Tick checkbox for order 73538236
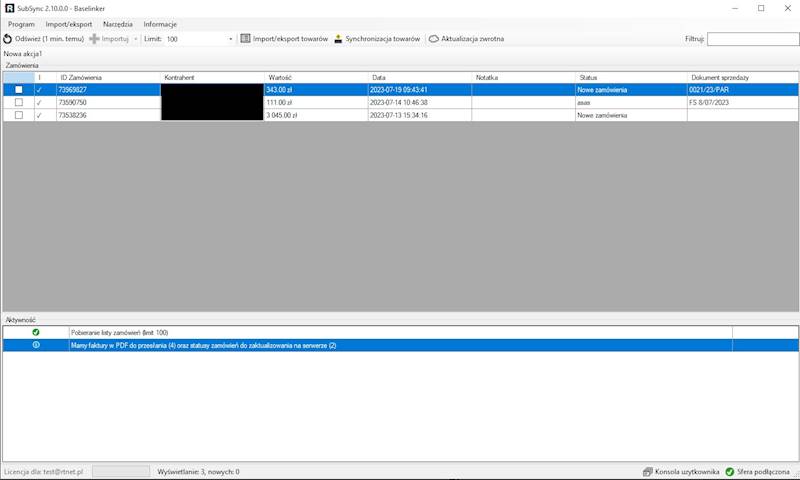The height and width of the screenshot is (480, 800). (19, 115)
